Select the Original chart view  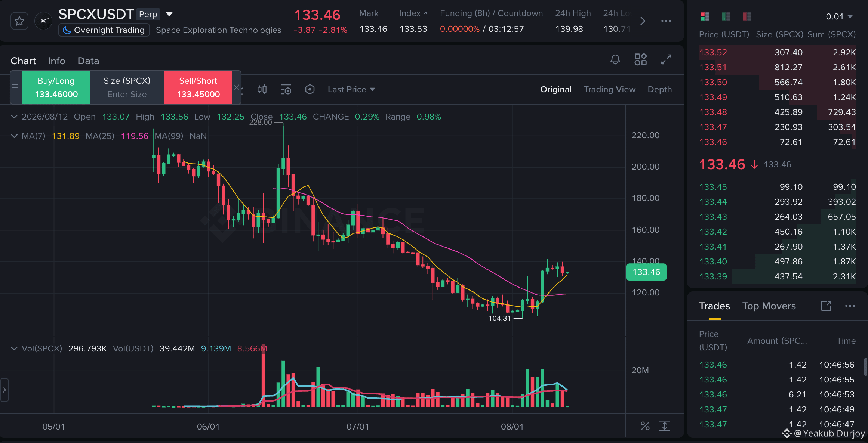tap(556, 89)
